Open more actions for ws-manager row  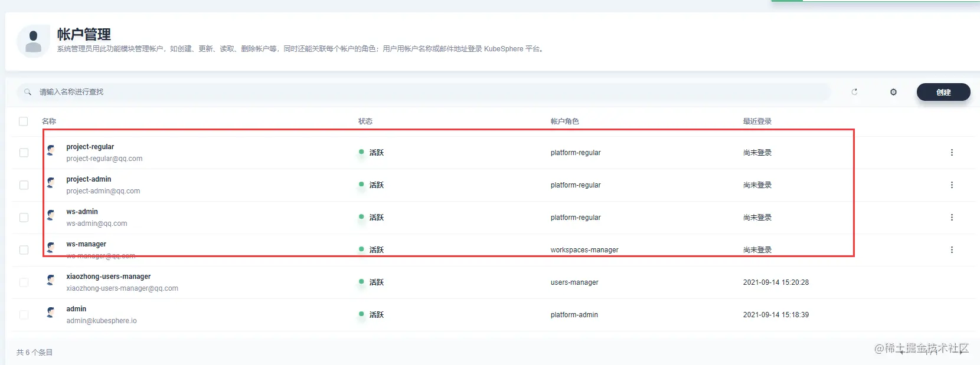tap(952, 250)
